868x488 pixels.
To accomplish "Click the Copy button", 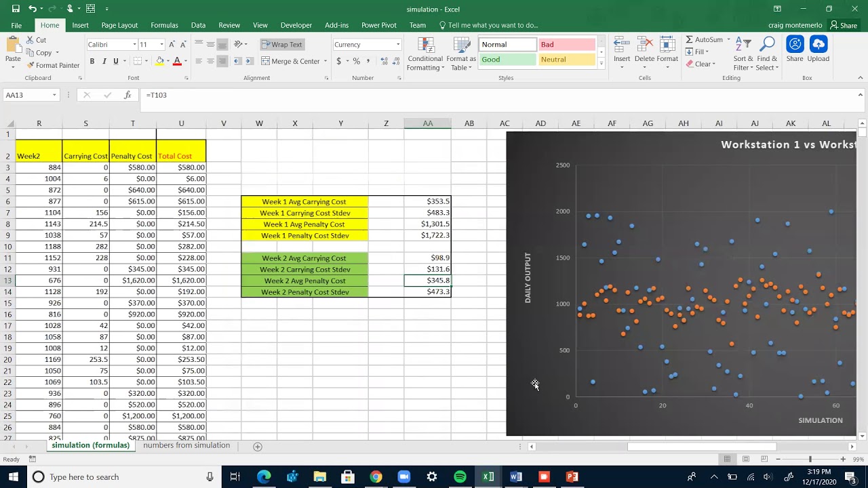I will click(x=39, y=52).
